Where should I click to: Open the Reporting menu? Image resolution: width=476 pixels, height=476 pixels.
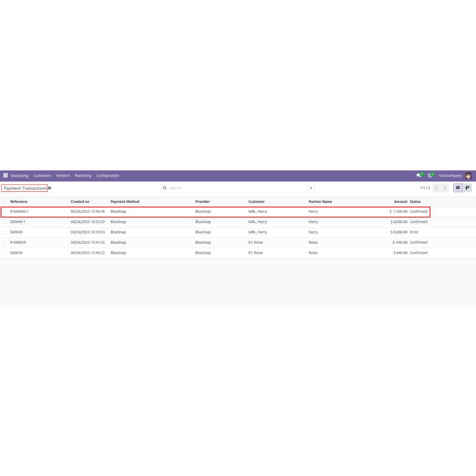tap(83, 176)
